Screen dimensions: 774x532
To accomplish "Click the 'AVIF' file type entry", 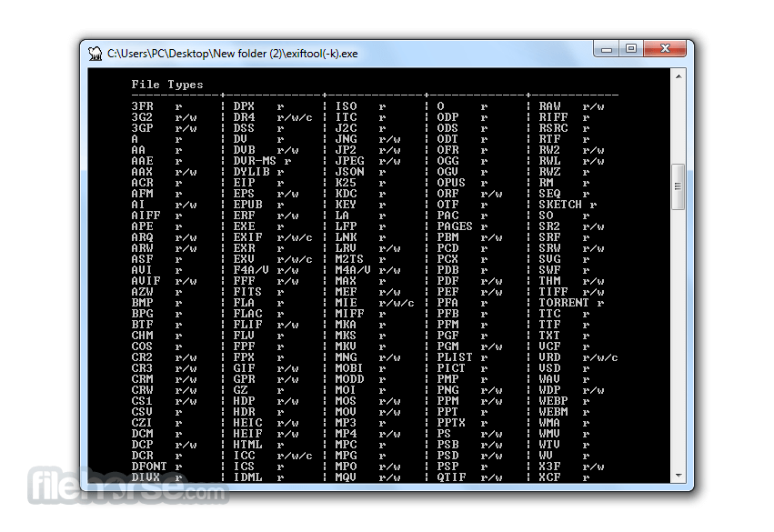I will (x=146, y=281).
